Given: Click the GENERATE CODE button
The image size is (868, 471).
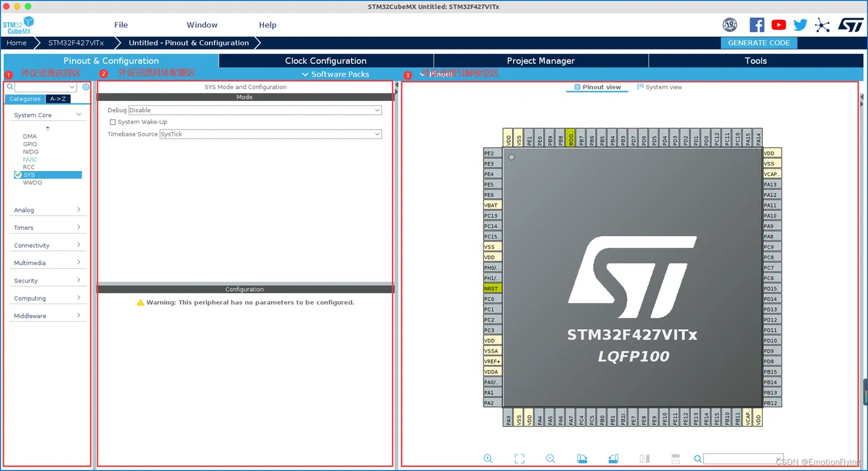Looking at the screenshot, I should 759,43.
